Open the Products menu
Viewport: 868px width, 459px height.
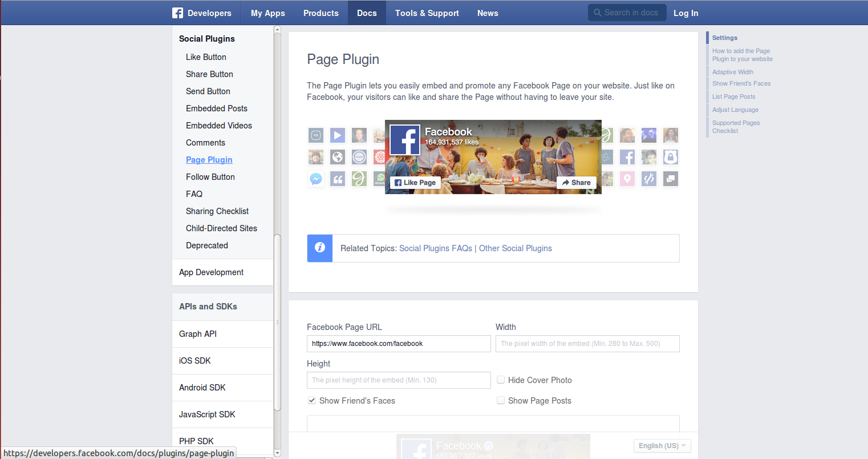321,13
